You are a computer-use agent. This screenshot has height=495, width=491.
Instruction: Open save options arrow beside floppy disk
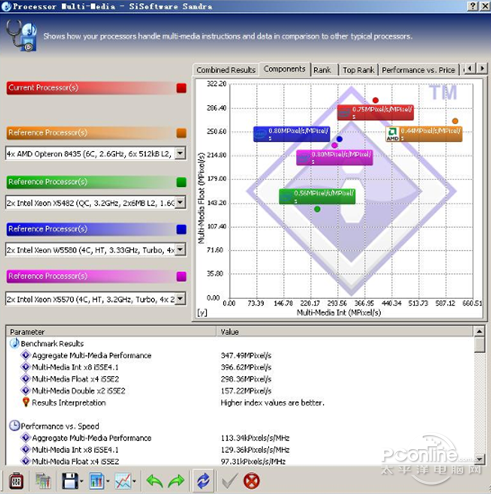81,481
